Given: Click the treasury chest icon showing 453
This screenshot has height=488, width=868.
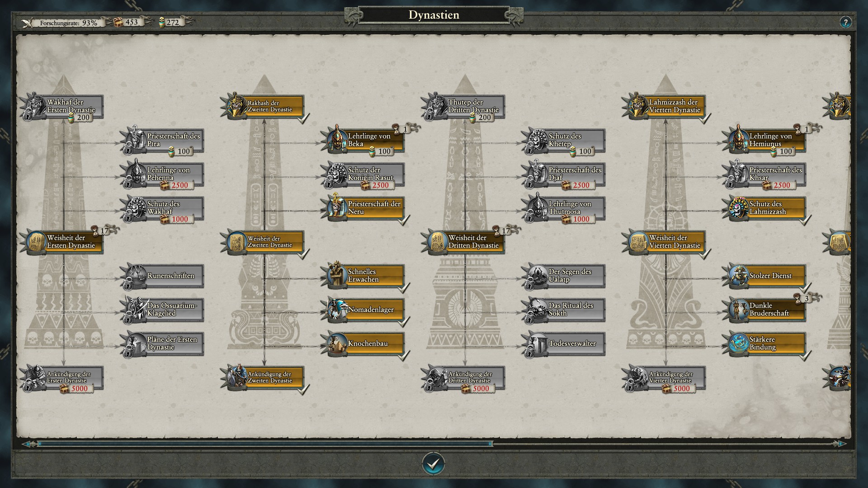Looking at the screenshot, I should tap(118, 22).
